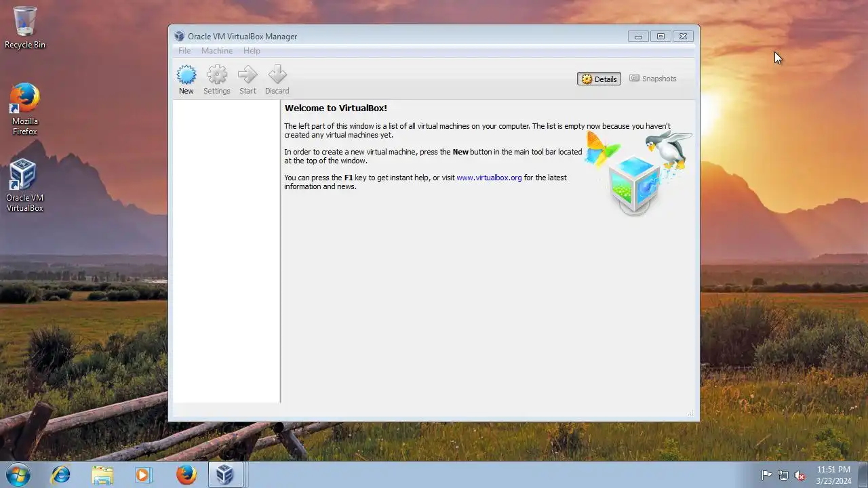Visit the www.virtualbox.org link
This screenshot has height=488, width=868.
(x=489, y=178)
